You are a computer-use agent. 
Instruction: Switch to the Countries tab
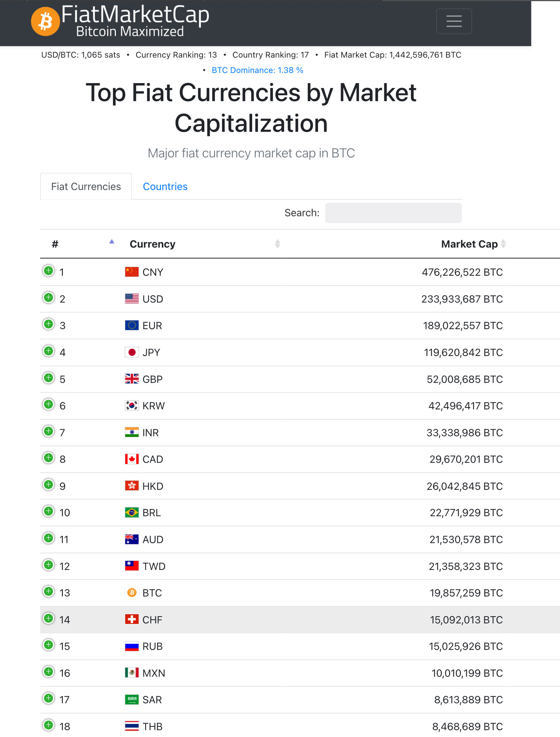pyautogui.click(x=165, y=187)
